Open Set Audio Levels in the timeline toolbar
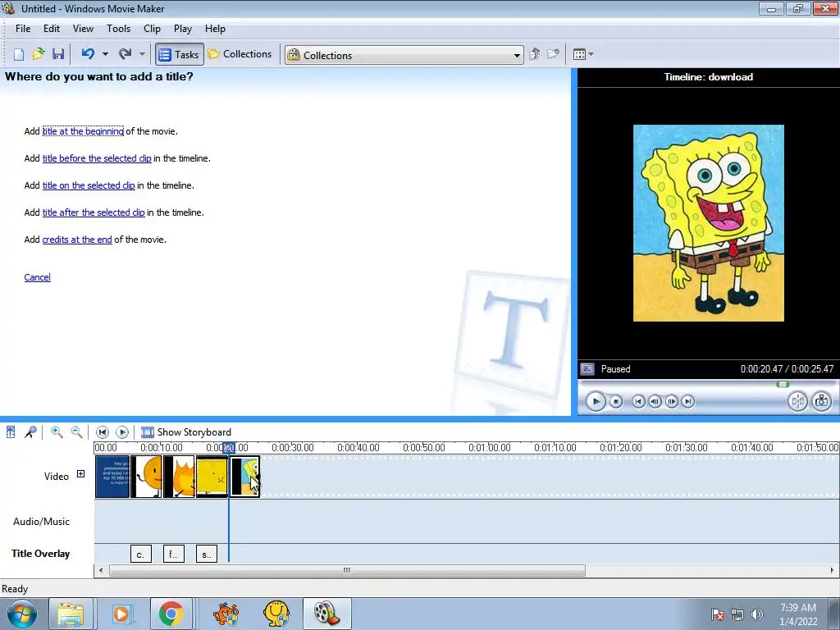This screenshot has width=840, height=630. 11,431
